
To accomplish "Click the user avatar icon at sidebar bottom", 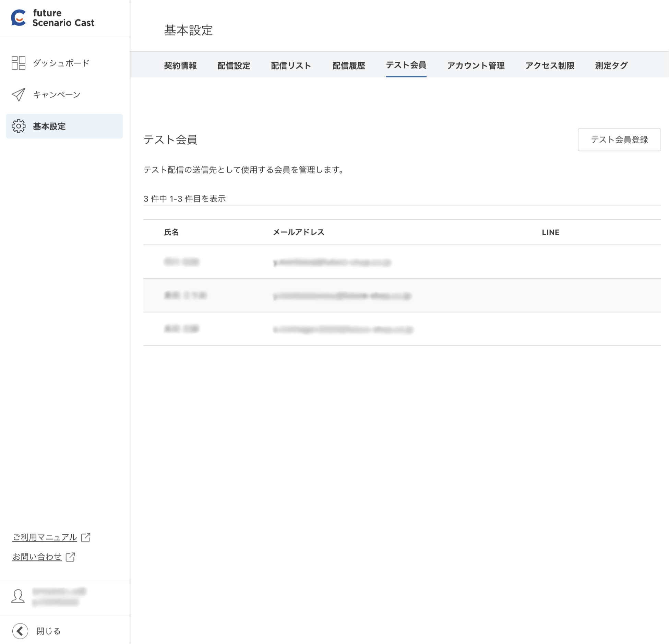I will [x=18, y=597].
